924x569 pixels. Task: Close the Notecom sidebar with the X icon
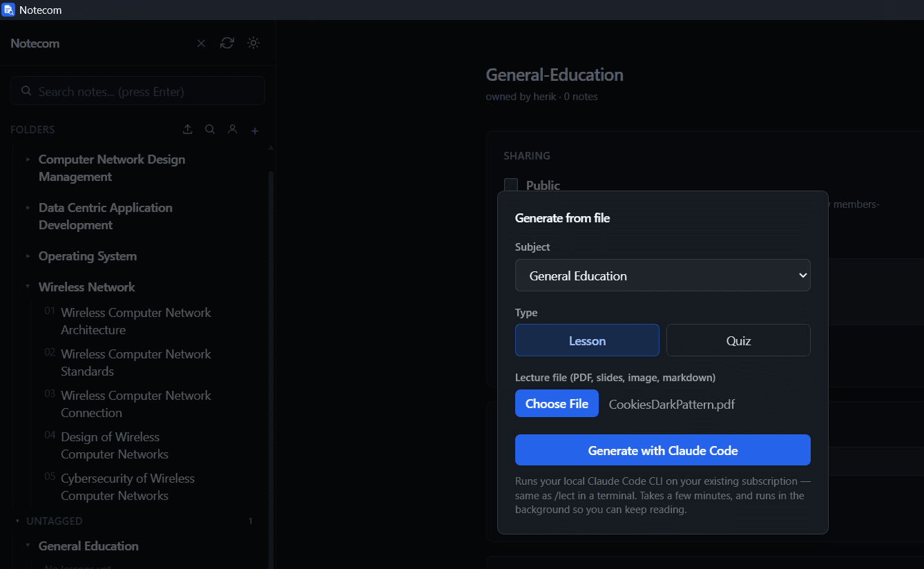[x=201, y=44]
